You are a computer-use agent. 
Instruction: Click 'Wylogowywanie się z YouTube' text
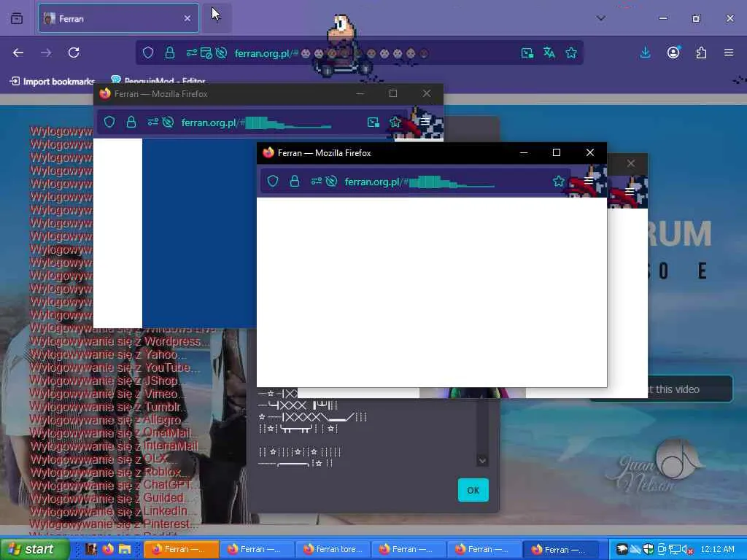coord(115,367)
